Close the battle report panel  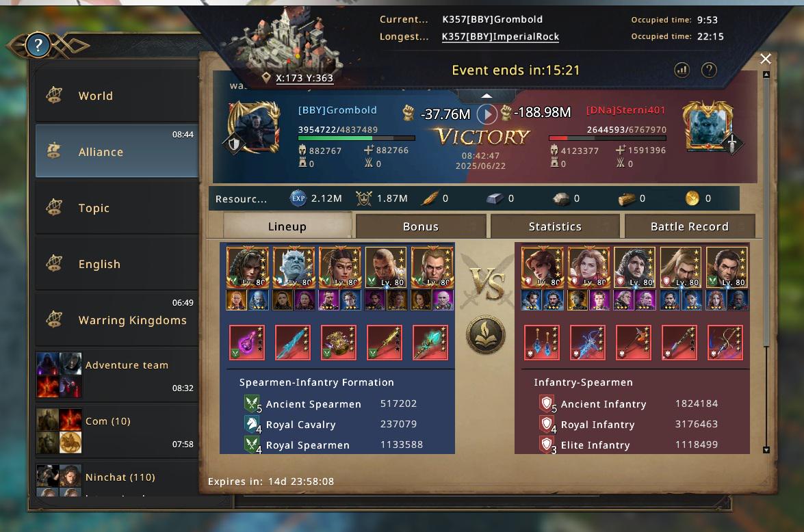pyautogui.click(x=766, y=59)
